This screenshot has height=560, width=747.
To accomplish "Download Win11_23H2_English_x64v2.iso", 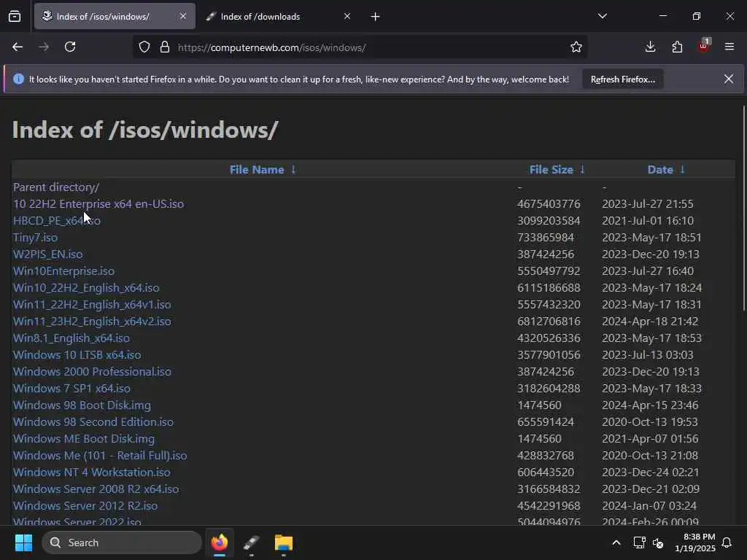I will click(92, 321).
